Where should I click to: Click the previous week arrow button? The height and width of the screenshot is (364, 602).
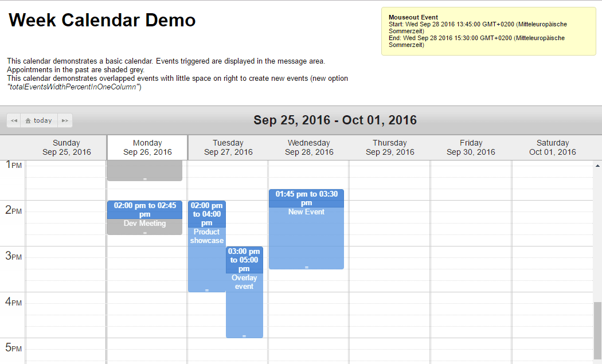14,120
